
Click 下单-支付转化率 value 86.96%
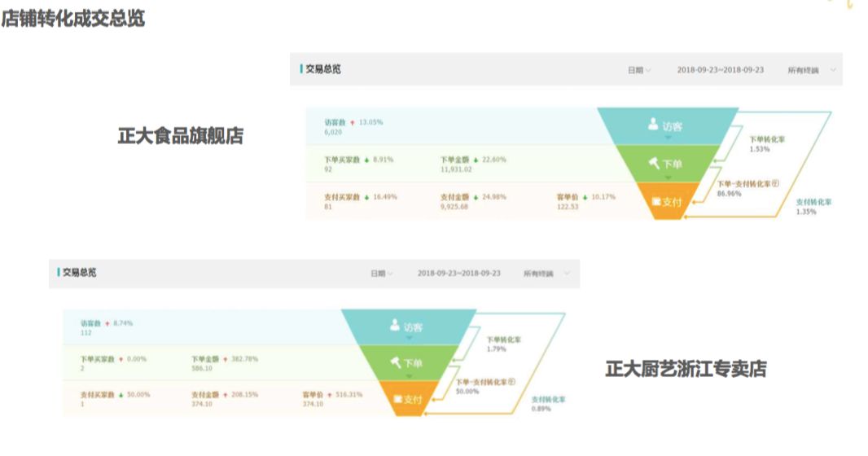729,194
